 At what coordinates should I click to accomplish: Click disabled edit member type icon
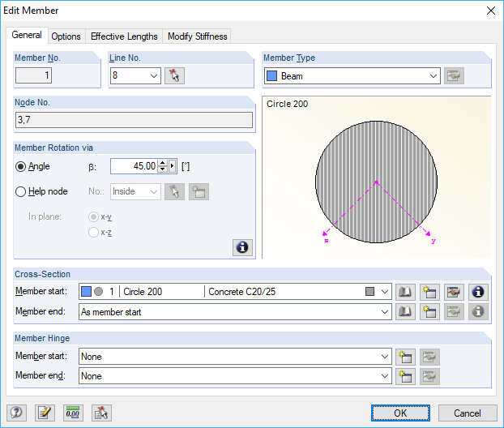coord(454,76)
